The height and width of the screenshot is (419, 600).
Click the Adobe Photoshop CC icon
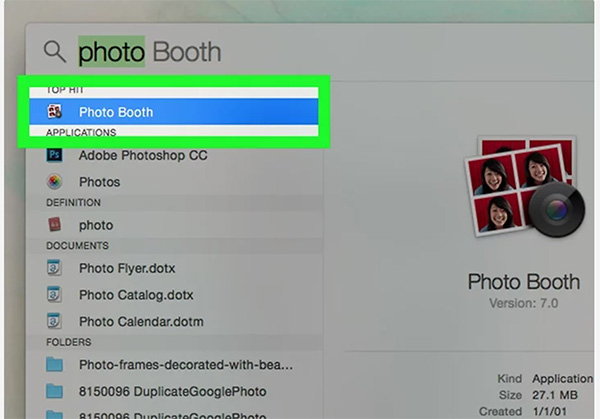coord(54,155)
